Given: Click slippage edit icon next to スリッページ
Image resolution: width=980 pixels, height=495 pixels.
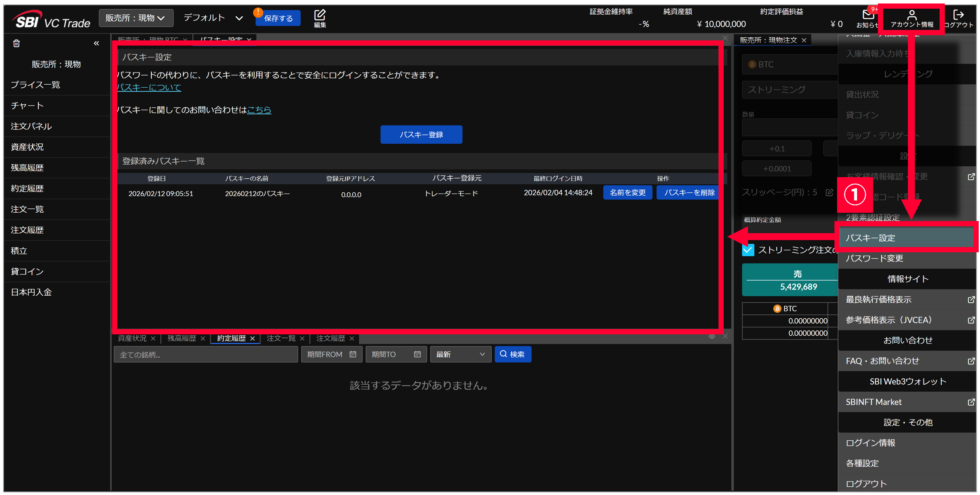Looking at the screenshot, I should [x=829, y=192].
